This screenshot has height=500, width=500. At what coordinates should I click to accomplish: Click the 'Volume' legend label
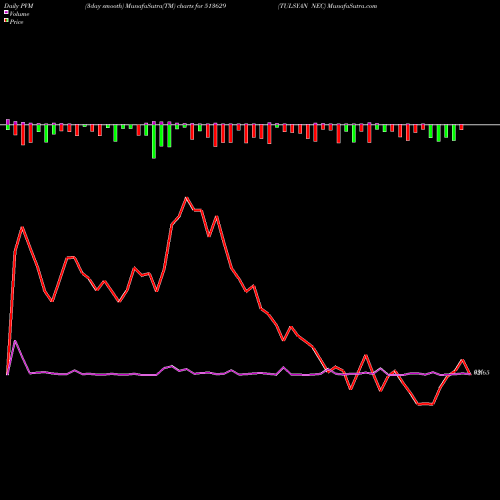[x=19, y=14]
